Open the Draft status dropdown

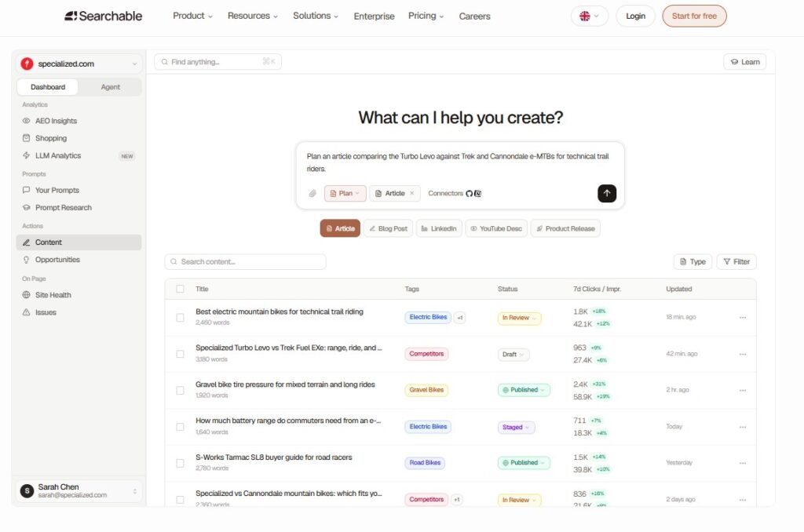pyautogui.click(x=513, y=355)
